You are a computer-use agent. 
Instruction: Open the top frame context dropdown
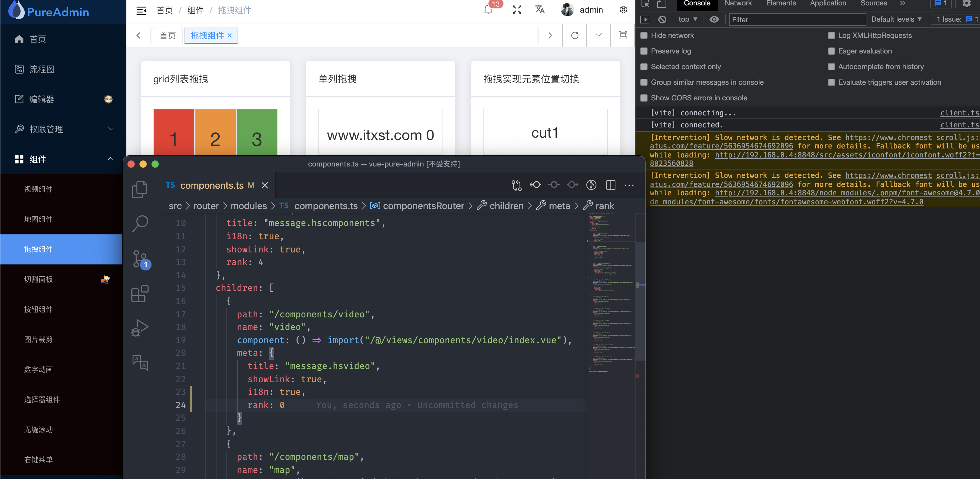688,19
